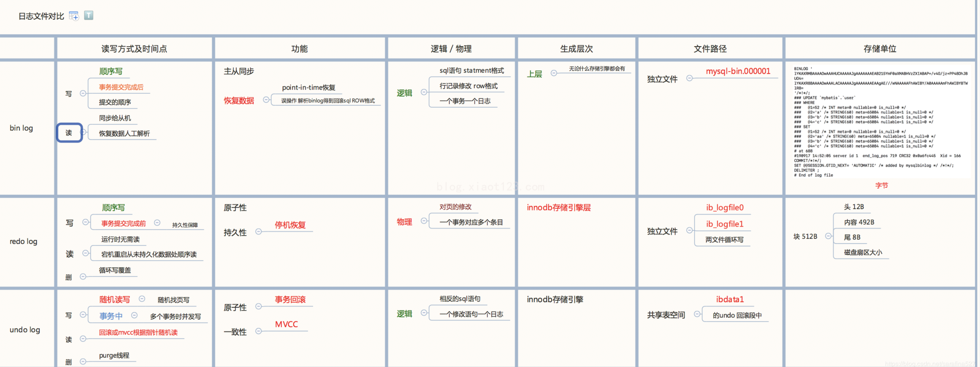Image resolution: width=980 pixels, height=367 pixels.
Task: Select the 生成层次 column header
Action: [576, 49]
